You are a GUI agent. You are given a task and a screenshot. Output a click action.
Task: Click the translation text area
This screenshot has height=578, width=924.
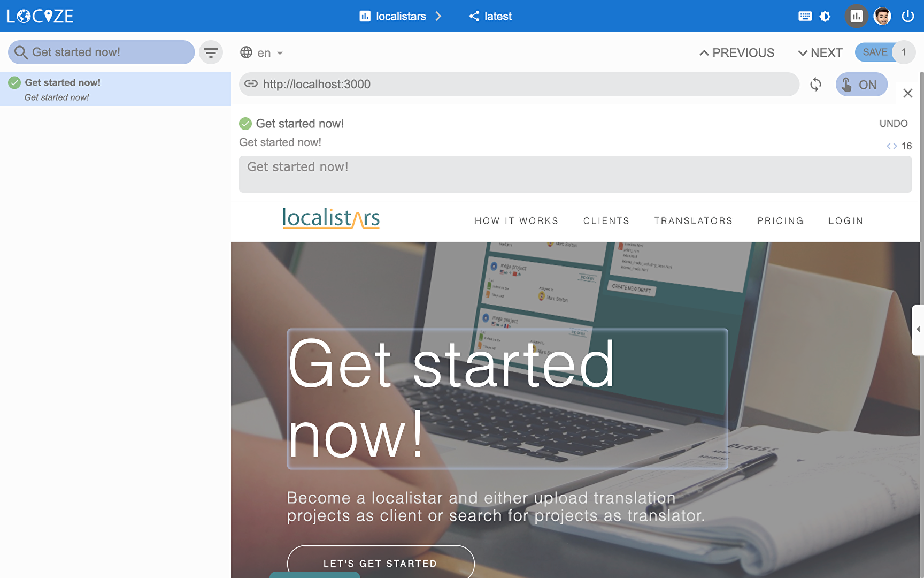click(x=575, y=174)
